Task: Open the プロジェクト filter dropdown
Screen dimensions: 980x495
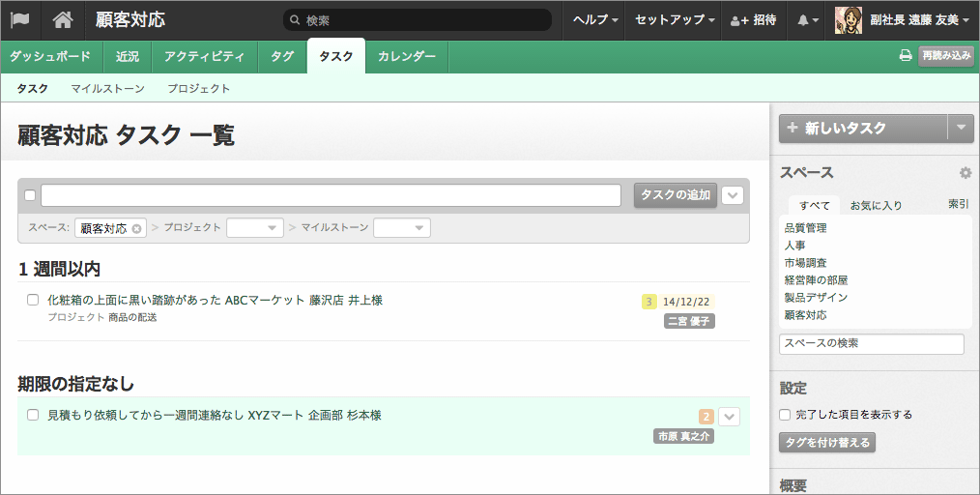Action: [x=255, y=227]
